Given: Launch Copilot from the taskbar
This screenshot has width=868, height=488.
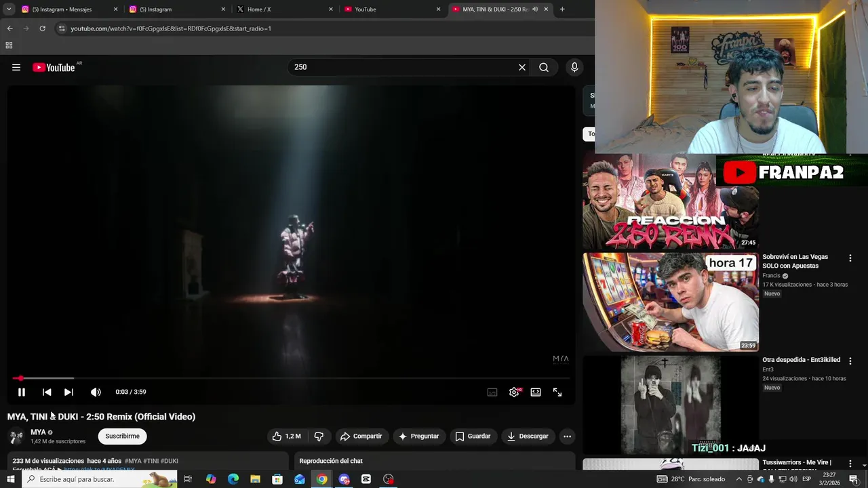Looking at the screenshot, I should 211,479.
